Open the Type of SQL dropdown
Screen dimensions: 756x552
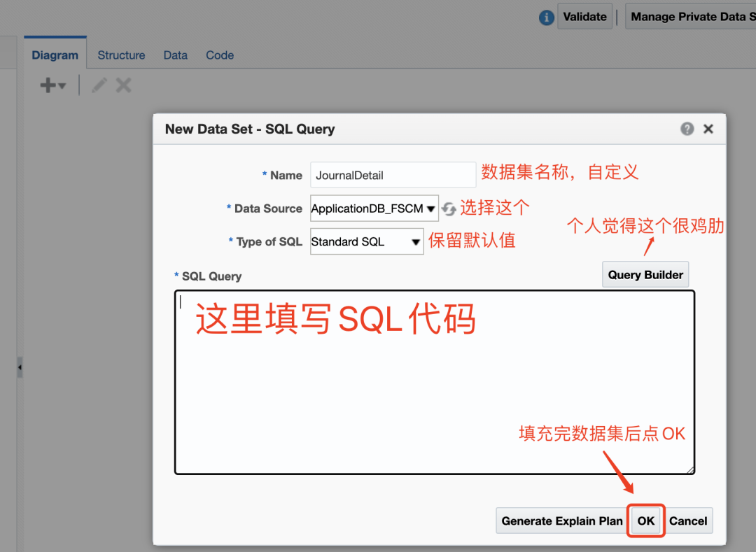(367, 241)
